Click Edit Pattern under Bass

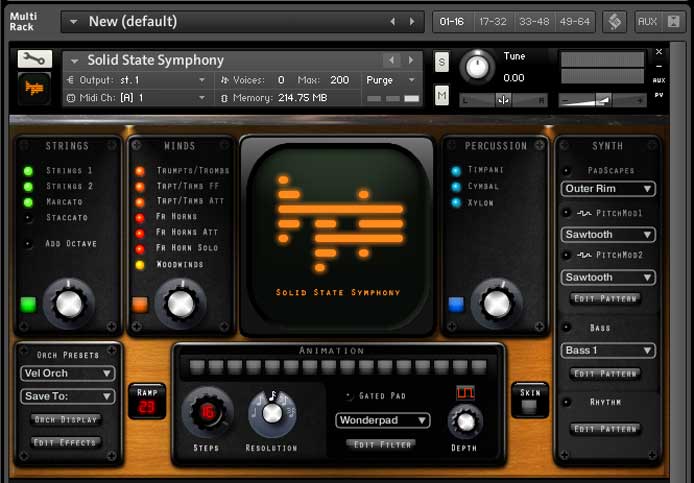tap(605, 374)
